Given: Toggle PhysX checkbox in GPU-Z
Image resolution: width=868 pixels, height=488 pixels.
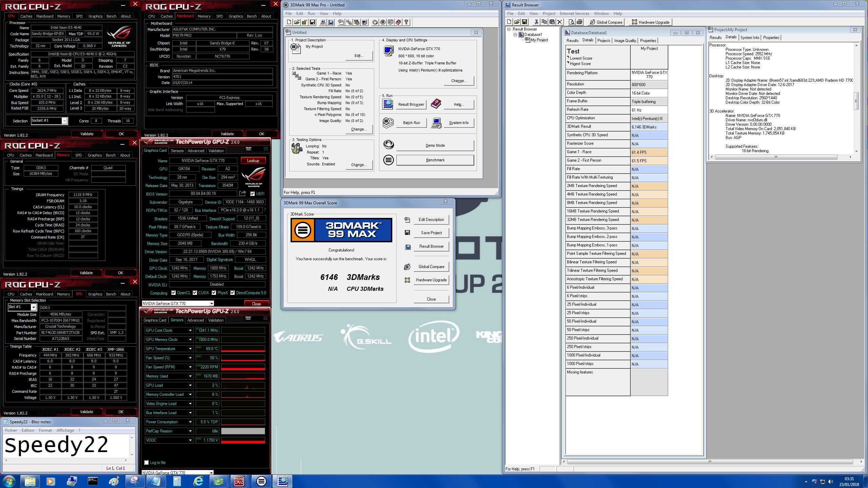Looking at the screenshot, I should (214, 293).
